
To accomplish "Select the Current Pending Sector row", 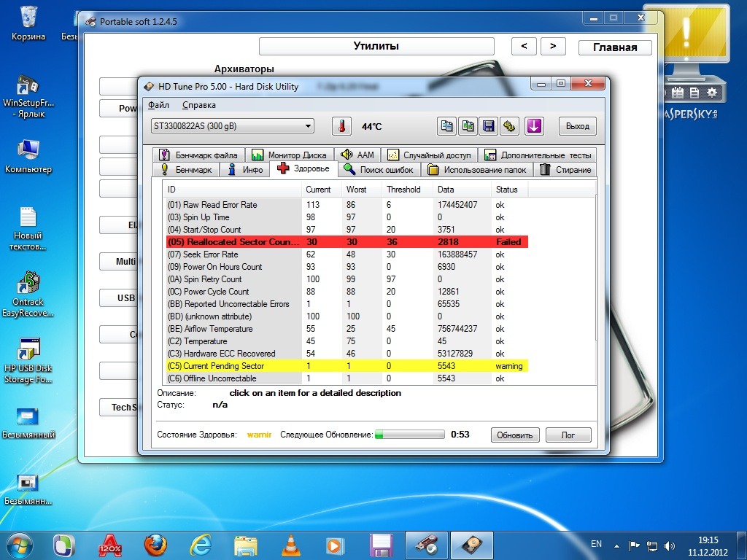I will point(347,366).
